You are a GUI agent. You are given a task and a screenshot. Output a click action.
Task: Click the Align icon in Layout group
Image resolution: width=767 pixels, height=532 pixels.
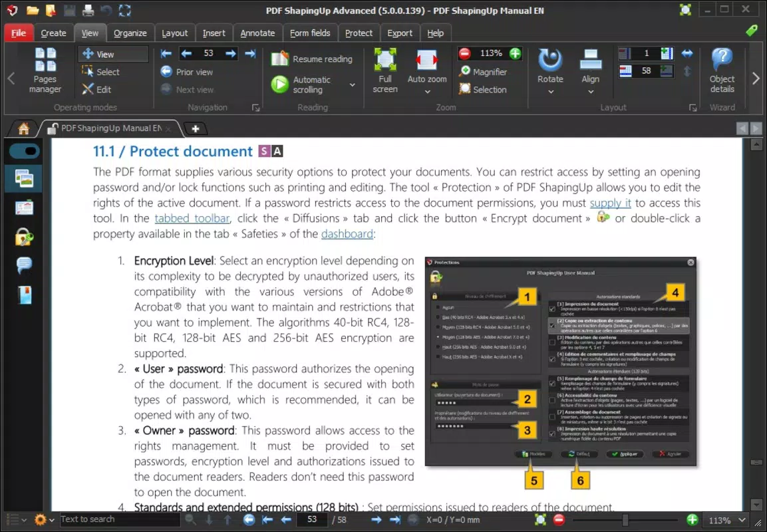[x=591, y=60]
